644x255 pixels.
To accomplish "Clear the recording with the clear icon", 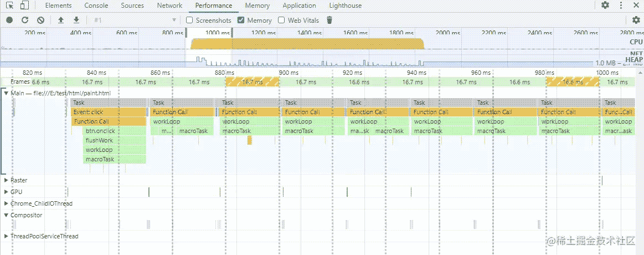I will click(40, 20).
